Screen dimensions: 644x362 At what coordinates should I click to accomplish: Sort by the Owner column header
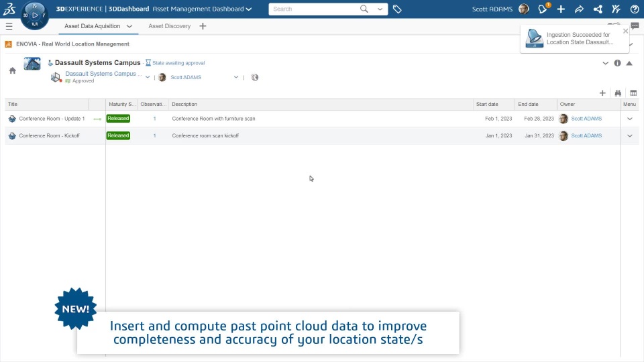point(588,105)
